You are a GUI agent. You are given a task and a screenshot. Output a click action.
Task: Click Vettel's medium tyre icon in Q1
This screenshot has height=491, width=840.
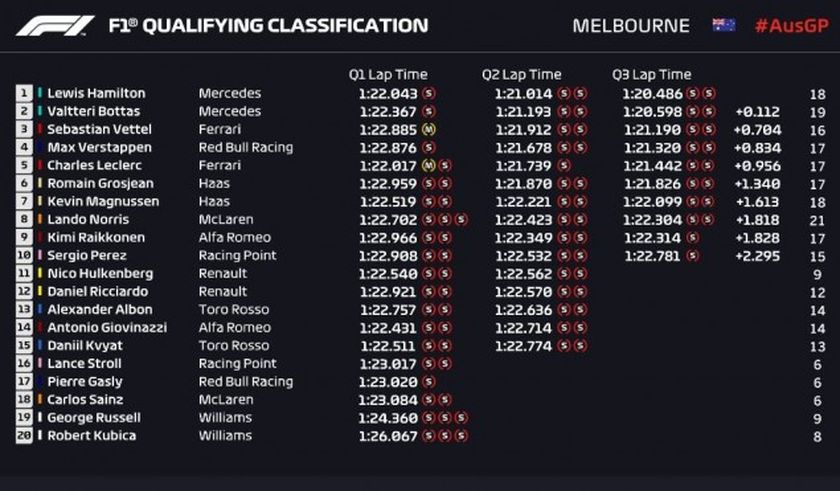click(428, 130)
